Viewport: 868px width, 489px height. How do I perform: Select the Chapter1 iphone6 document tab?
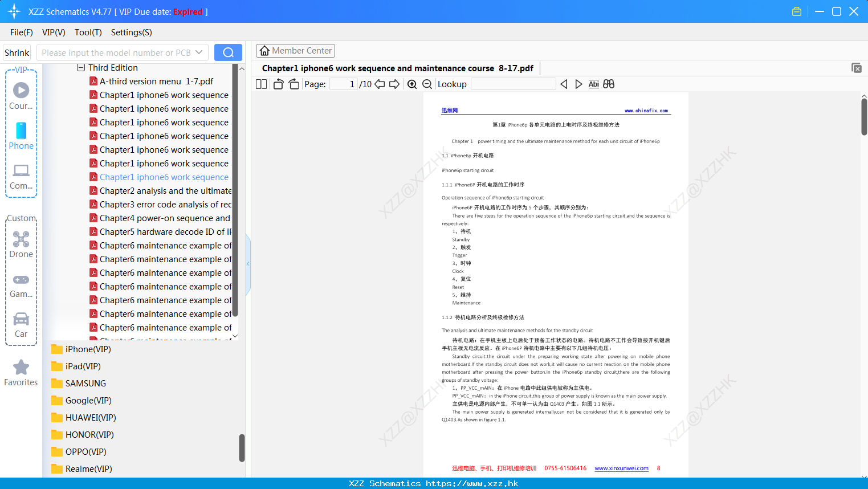[x=397, y=68]
